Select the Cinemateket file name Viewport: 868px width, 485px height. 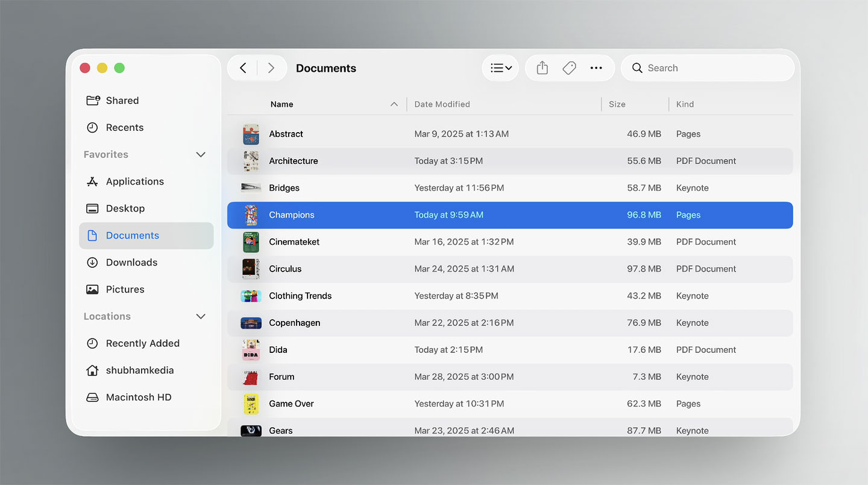294,242
